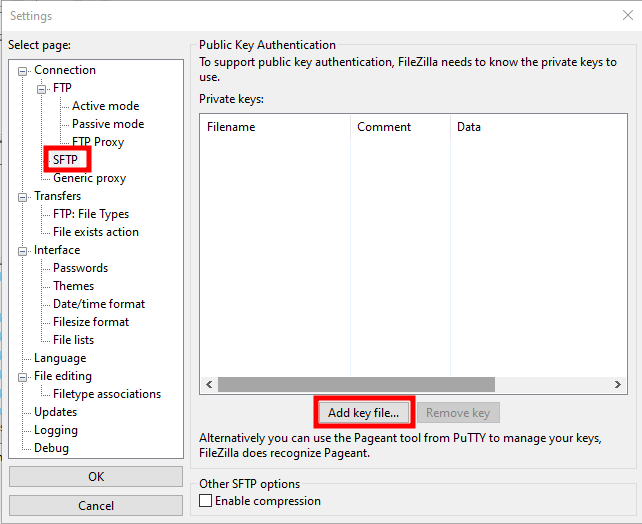Select the File editing page
This screenshot has width=642, height=524.
click(63, 376)
